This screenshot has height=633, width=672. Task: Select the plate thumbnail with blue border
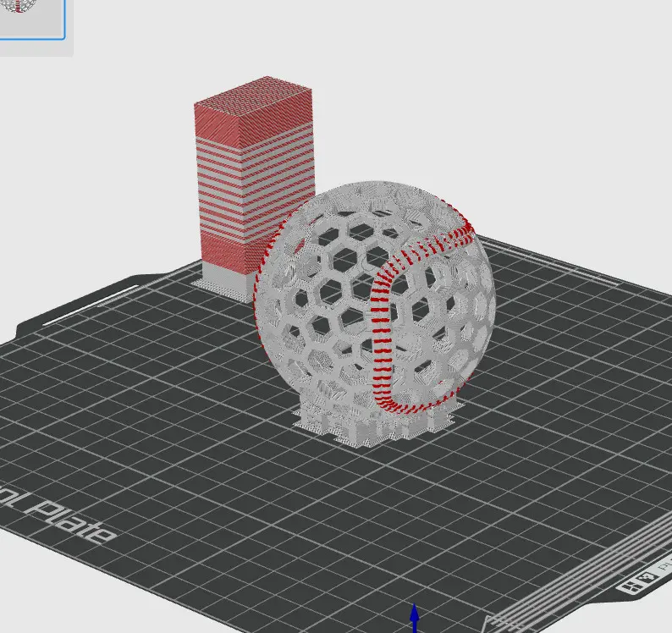[31, 19]
